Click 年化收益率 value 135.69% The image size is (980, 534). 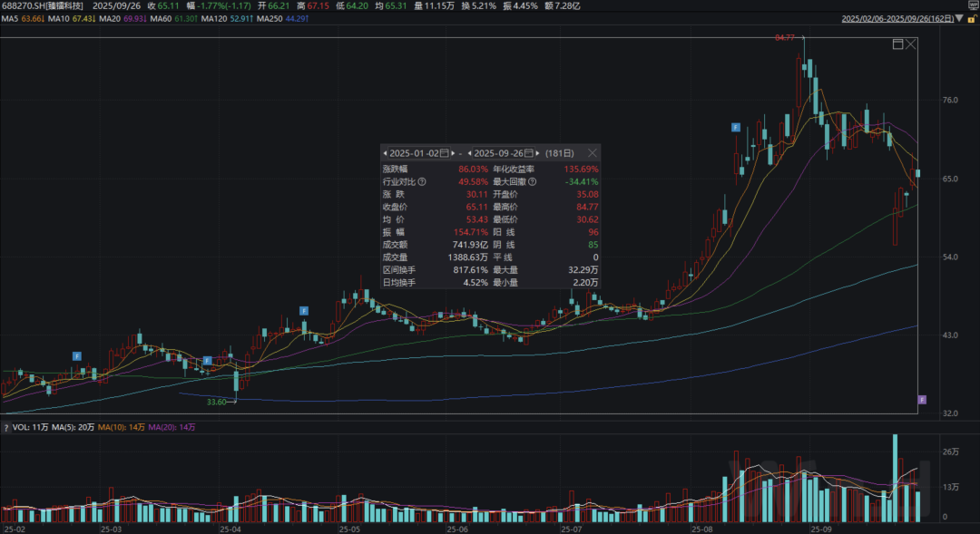tap(582, 170)
